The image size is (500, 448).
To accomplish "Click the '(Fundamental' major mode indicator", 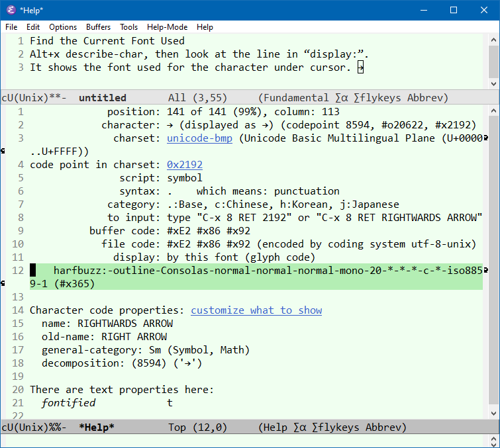I will pos(293,97).
